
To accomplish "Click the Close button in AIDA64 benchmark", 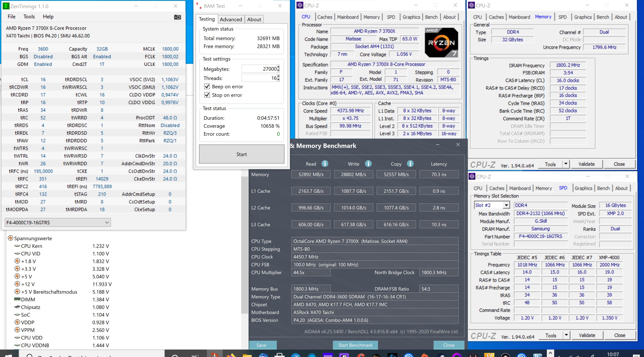I will (x=449, y=345).
